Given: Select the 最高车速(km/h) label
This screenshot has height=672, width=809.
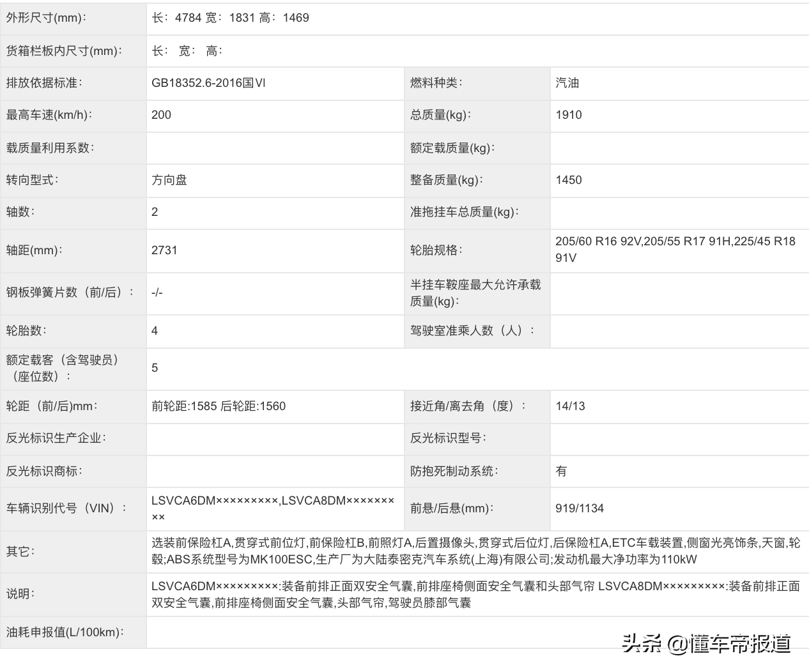Looking at the screenshot, I should click(49, 115).
